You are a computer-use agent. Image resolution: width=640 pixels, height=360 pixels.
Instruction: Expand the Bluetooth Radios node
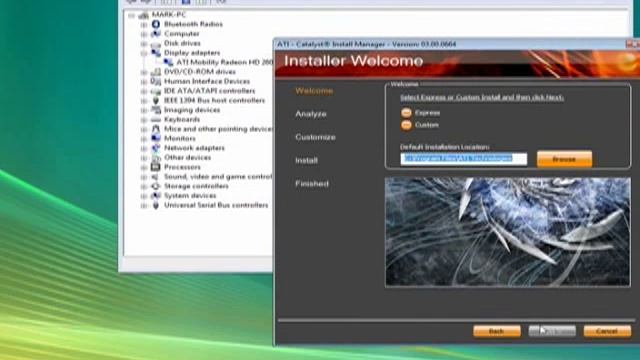coord(144,24)
